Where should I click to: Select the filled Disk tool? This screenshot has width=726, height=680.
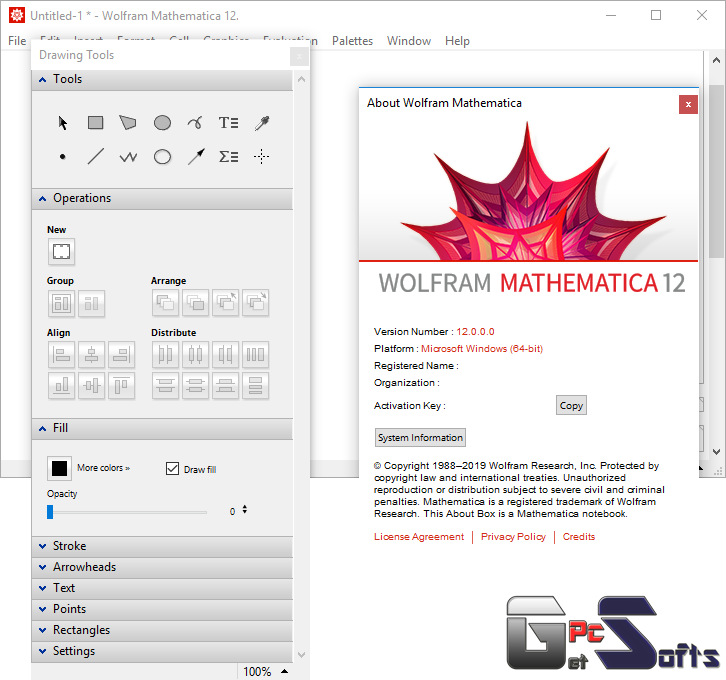[x=162, y=123]
